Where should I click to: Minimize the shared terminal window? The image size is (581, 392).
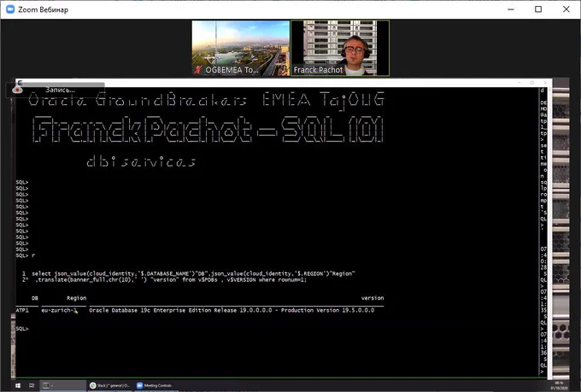519,83
